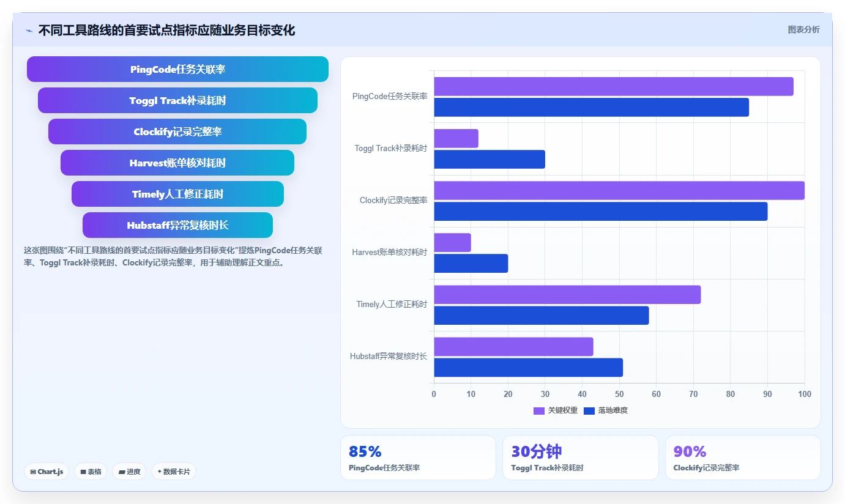Click the x-axis tick value 50
This screenshot has width=845, height=504.
pyautogui.click(x=619, y=394)
